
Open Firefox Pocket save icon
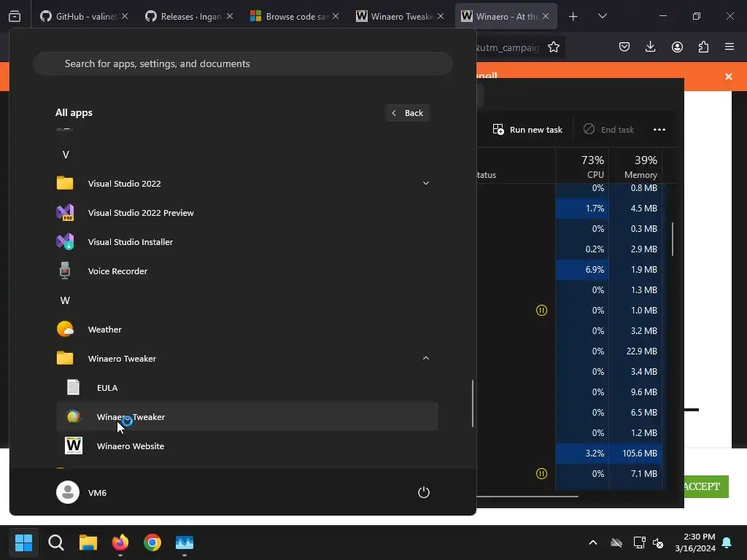click(x=624, y=47)
